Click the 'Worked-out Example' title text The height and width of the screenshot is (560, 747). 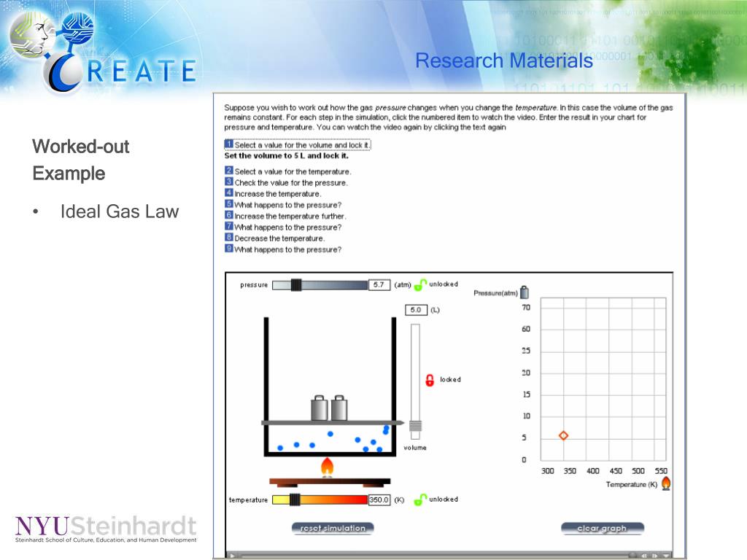coord(80,160)
